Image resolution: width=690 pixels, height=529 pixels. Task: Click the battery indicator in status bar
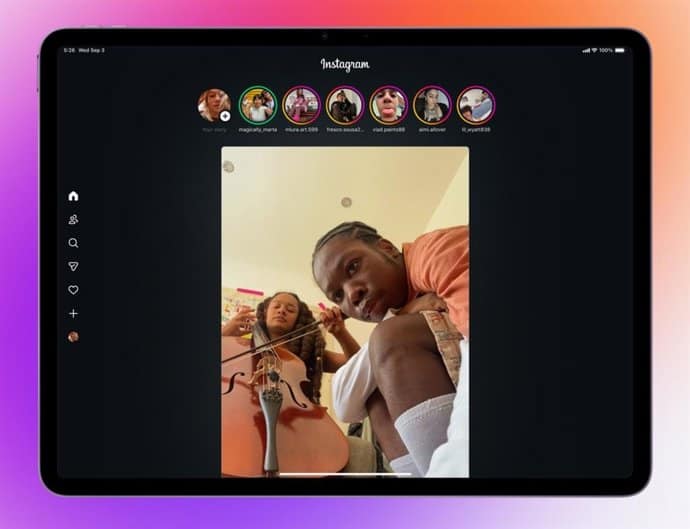(620, 50)
